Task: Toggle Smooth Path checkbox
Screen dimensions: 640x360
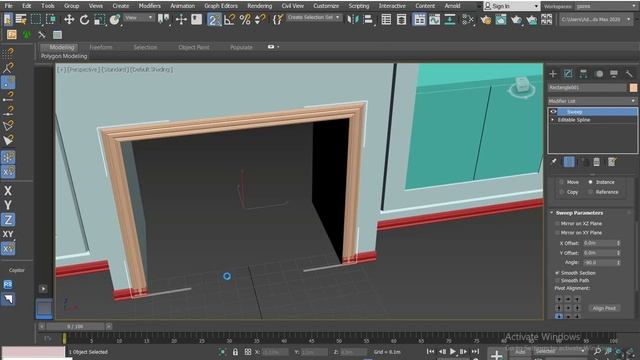Action: click(557, 280)
